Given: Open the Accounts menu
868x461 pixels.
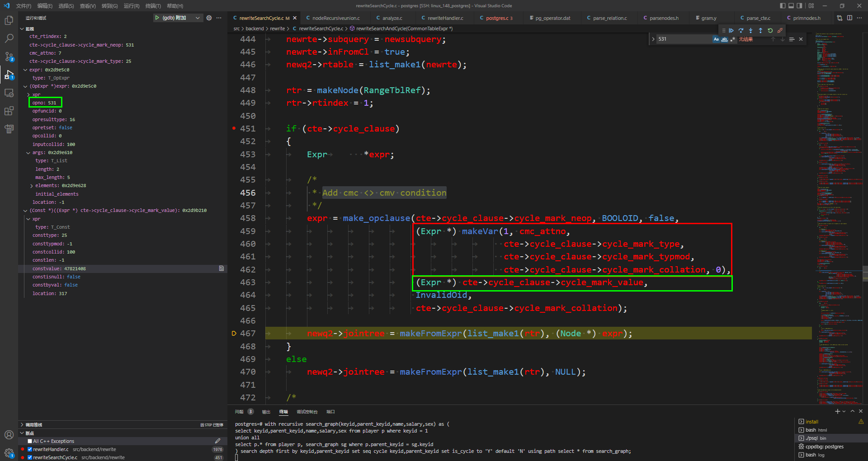Looking at the screenshot, I should [x=9, y=435].
